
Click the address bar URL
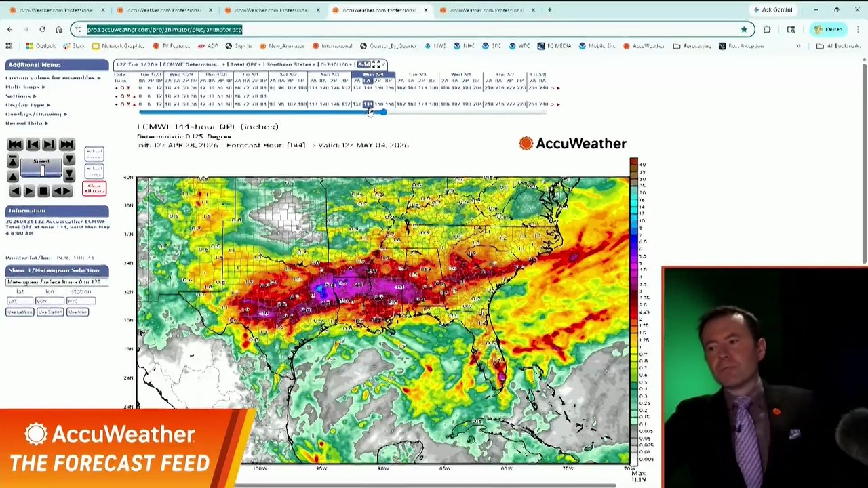coord(165,29)
